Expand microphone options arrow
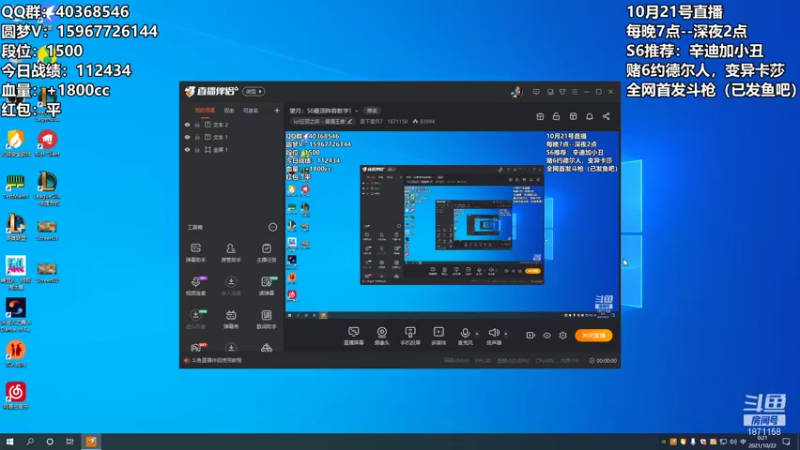The width and height of the screenshot is (800, 450). click(x=477, y=334)
